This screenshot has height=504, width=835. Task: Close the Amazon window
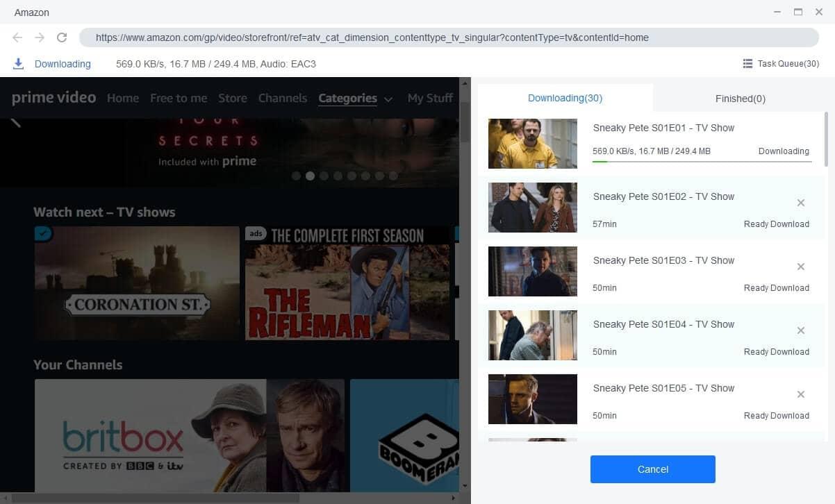click(x=820, y=12)
